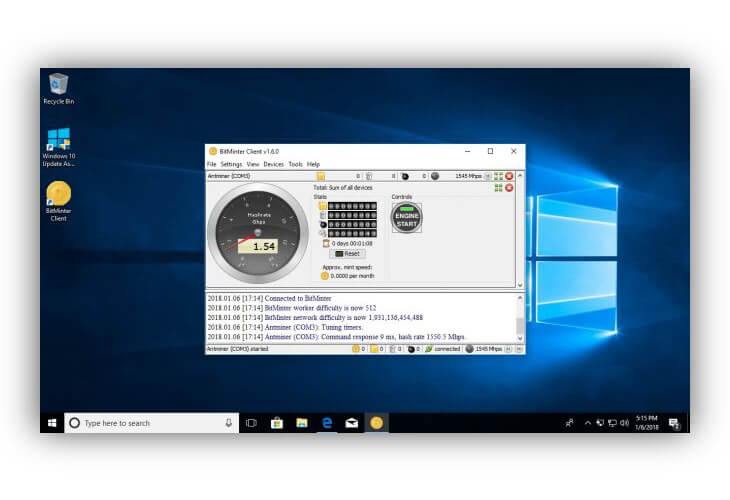Click the bottom Stats row icon
The height and width of the screenshot is (500, 730).
click(x=323, y=233)
